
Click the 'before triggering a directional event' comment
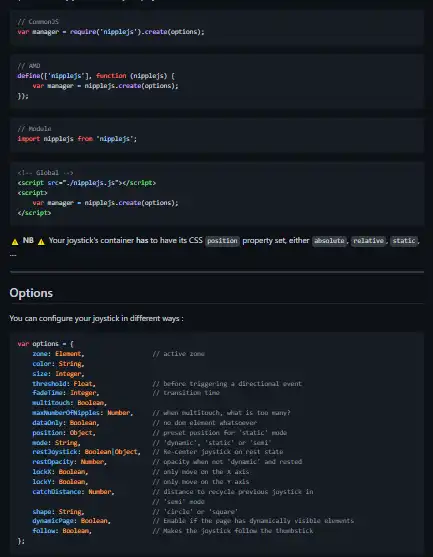227,383
